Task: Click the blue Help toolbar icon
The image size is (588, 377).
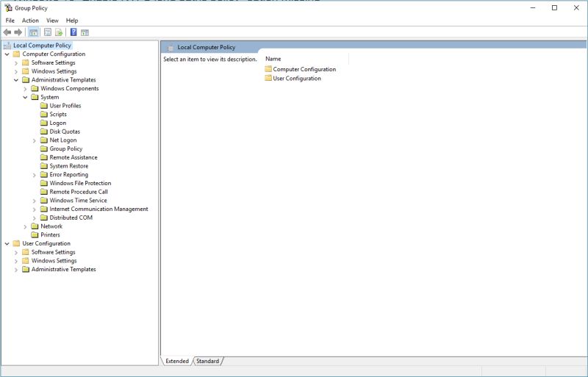Action: [x=73, y=32]
